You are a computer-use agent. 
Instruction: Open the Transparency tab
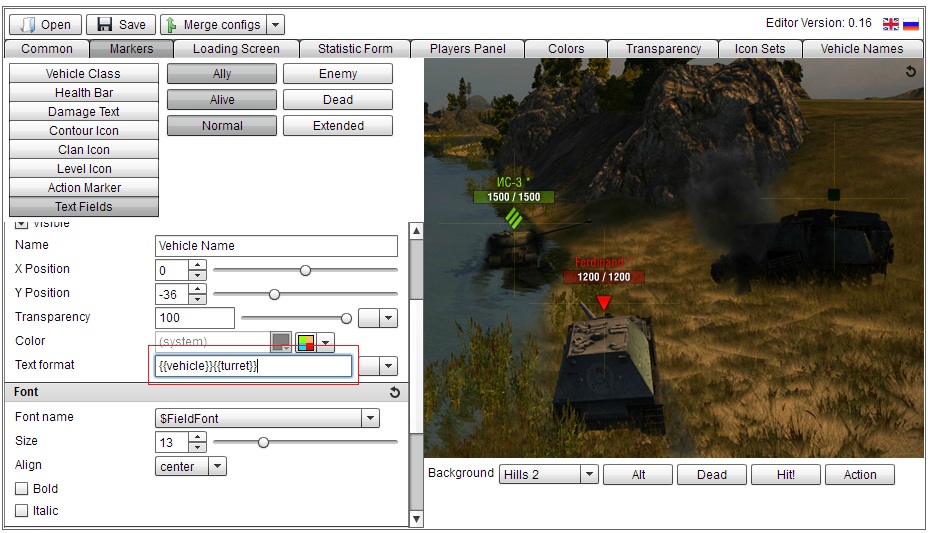tap(663, 49)
